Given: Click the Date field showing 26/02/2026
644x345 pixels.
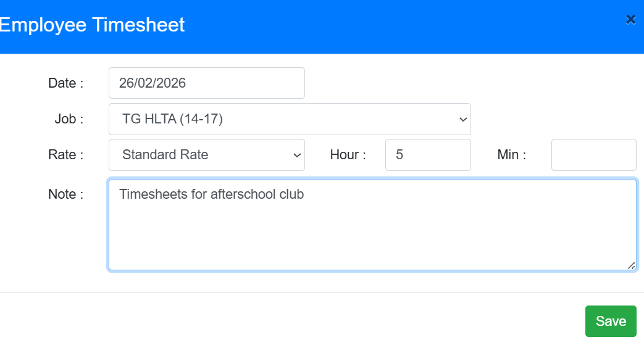Looking at the screenshot, I should tap(206, 83).
